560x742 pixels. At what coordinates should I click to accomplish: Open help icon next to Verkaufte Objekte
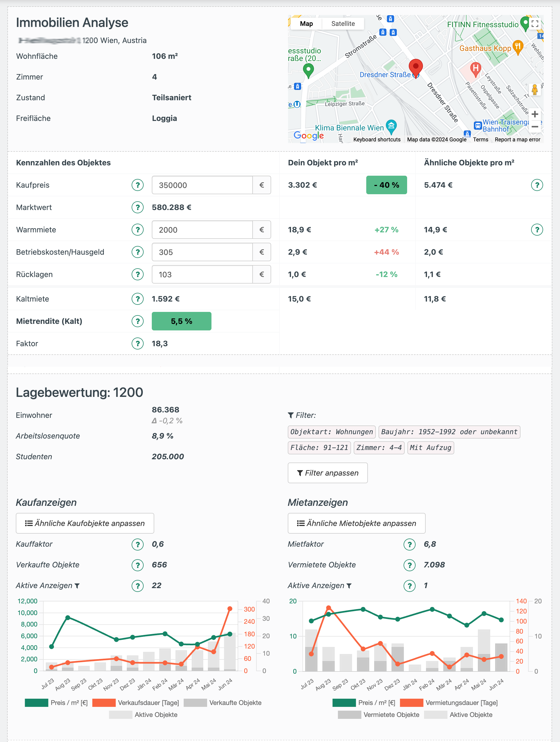[138, 565]
